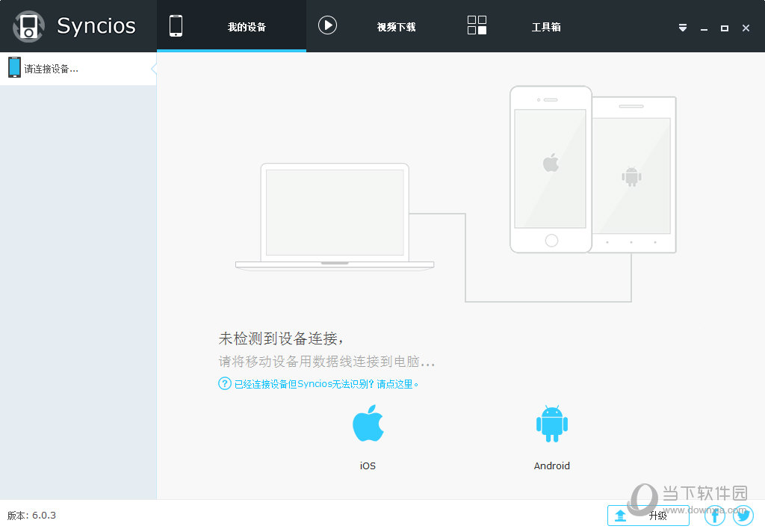This screenshot has width=765, height=532.
Task: Click the blue phone icon in sidebar
Action: [15, 67]
